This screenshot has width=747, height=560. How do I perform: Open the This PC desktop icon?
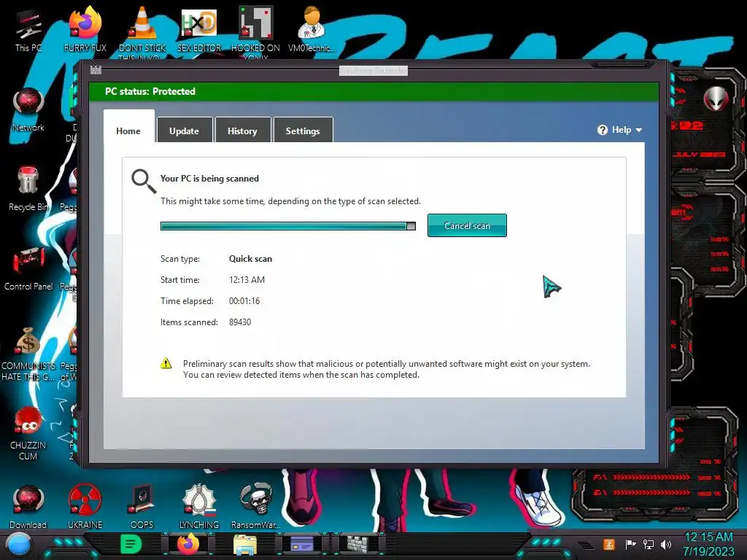coord(28,31)
